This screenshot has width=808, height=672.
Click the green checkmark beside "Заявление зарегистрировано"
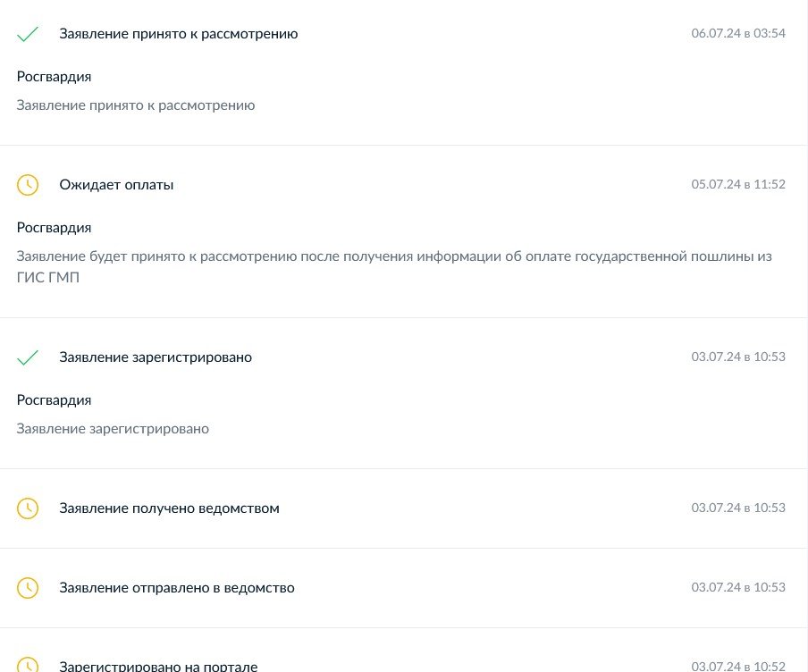coord(28,357)
